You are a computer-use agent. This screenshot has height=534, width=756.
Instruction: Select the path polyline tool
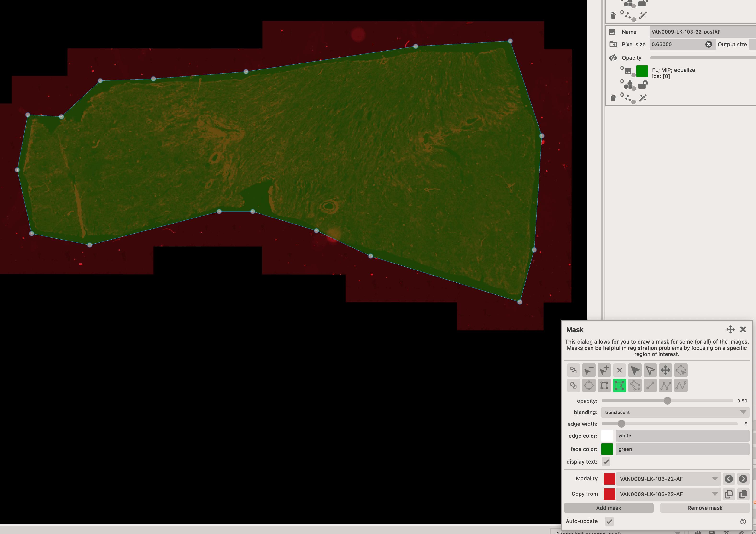click(x=665, y=385)
